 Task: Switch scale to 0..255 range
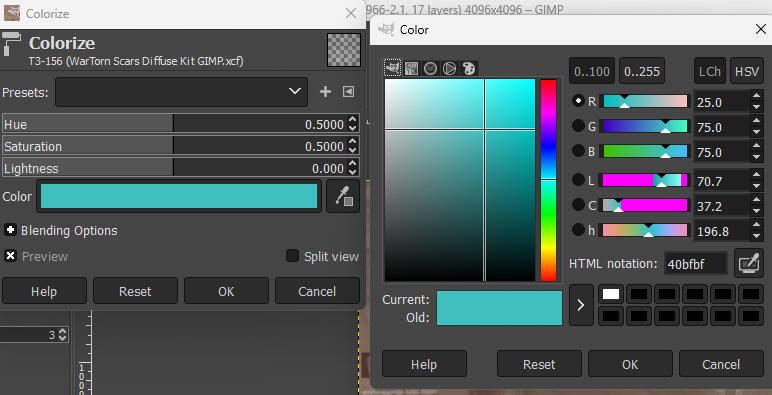tap(642, 71)
